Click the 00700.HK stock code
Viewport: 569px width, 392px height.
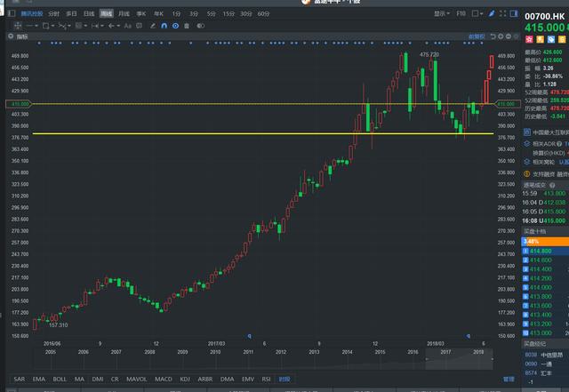tap(545, 16)
